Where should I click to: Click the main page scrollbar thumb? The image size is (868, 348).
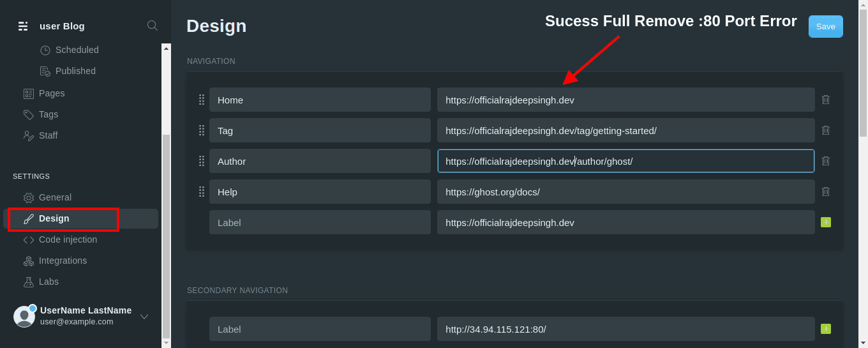tap(863, 73)
